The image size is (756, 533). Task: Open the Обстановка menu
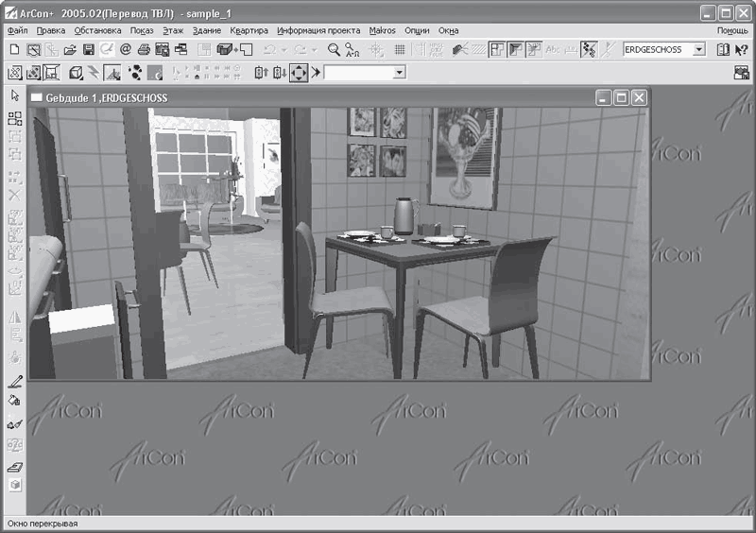click(97, 30)
